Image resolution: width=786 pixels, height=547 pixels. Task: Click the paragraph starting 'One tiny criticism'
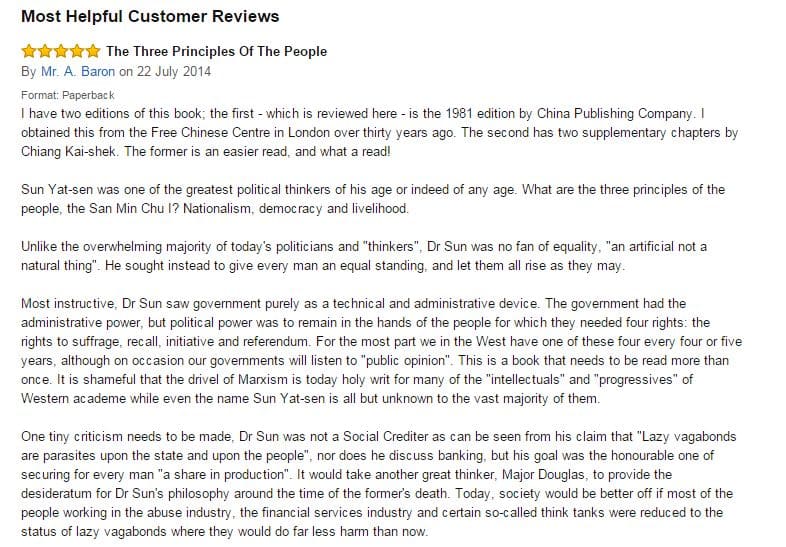[x=378, y=484]
